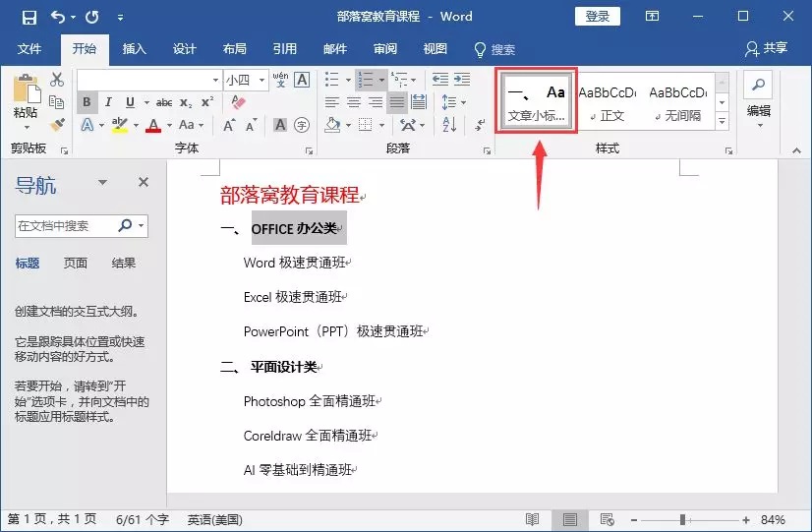Apply the 无间隔 style

(x=678, y=101)
